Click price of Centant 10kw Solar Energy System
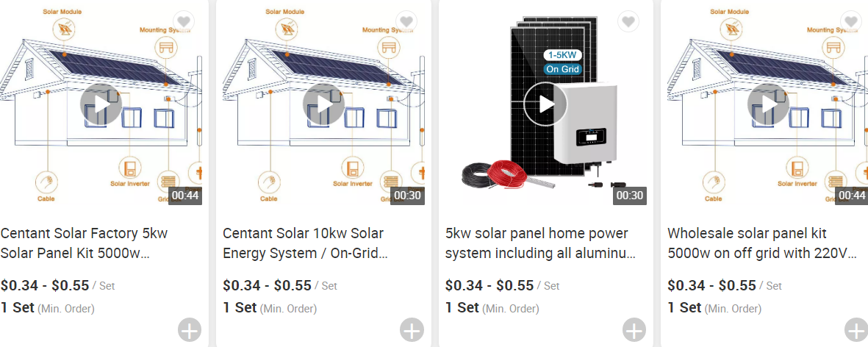Image resolution: width=868 pixels, height=347 pixels. point(268,285)
